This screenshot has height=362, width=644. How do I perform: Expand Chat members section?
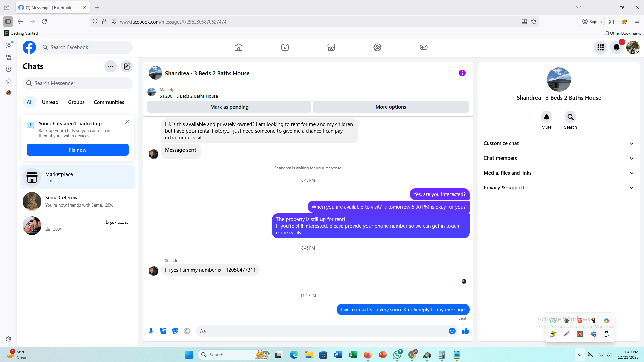coord(559,158)
